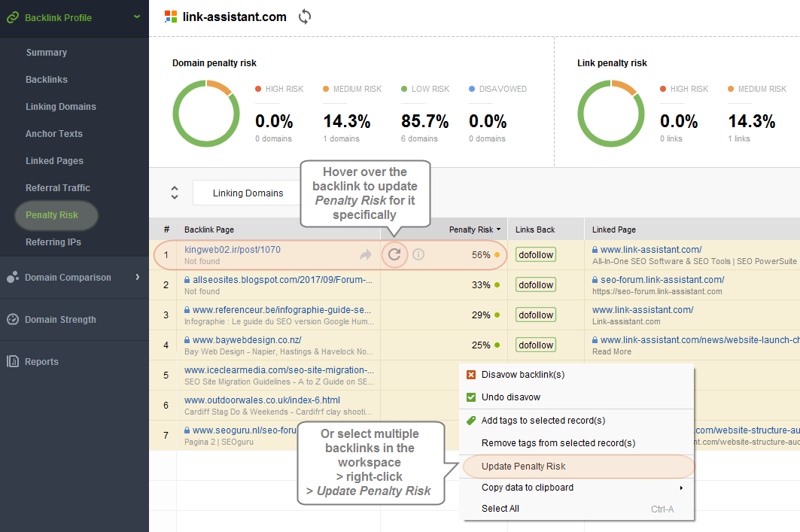This screenshot has width=800, height=532.
Task: Choose Add tags to selected record(s)
Action: coord(576,421)
